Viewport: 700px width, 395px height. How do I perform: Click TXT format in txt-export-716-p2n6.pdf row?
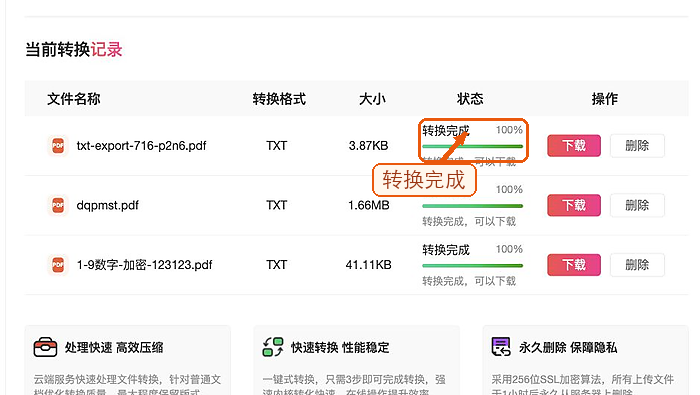tap(276, 146)
